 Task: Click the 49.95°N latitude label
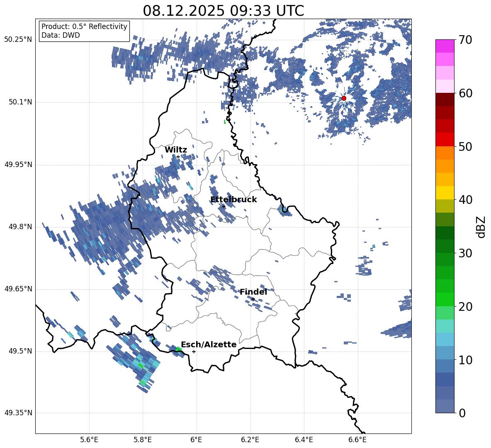click(18, 165)
